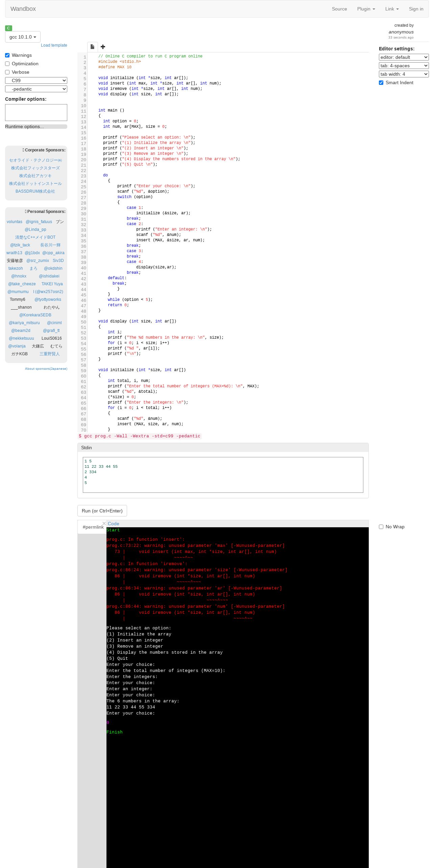Click output line '11 22 33 44 55 334'
Viewport: 434px width, 868px height.
coord(131,707)
